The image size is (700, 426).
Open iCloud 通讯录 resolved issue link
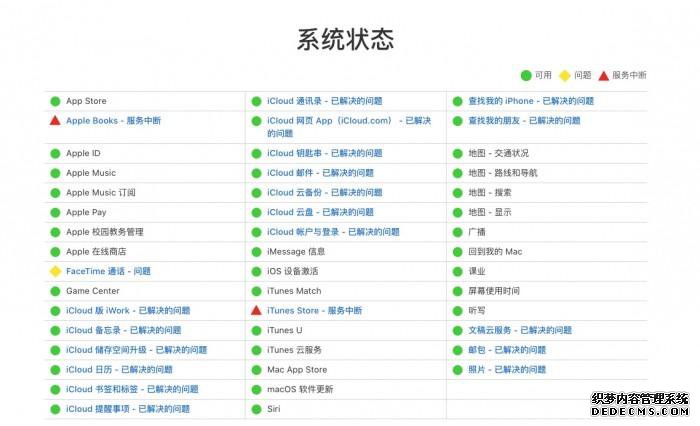coord(325,101)
